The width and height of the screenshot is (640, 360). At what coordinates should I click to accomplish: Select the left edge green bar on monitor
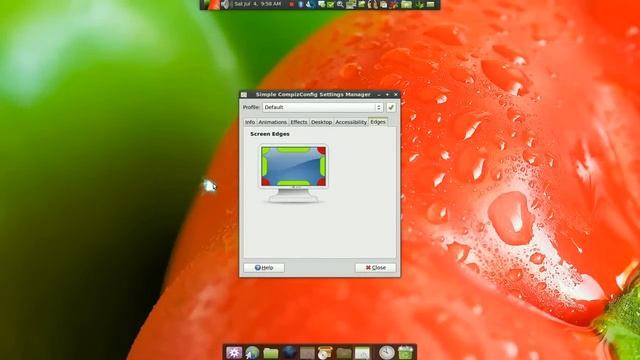[264, 166]
